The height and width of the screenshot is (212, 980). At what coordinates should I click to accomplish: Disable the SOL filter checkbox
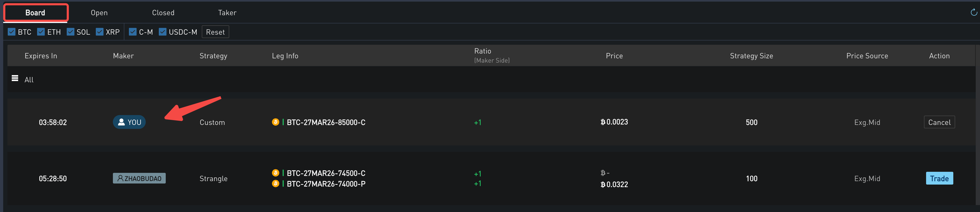[x=70, y=32]
